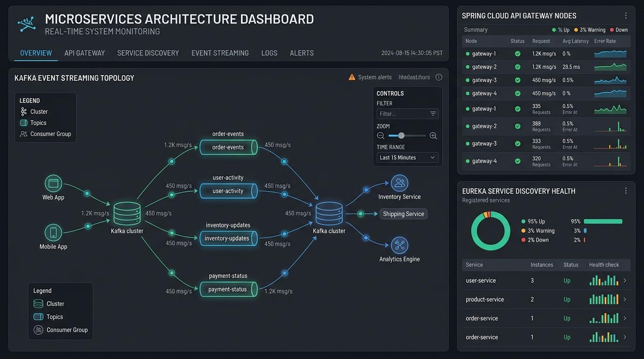644x359 pixels.
Task: Click the Health check column header
Action: click(x=604, y=265)
